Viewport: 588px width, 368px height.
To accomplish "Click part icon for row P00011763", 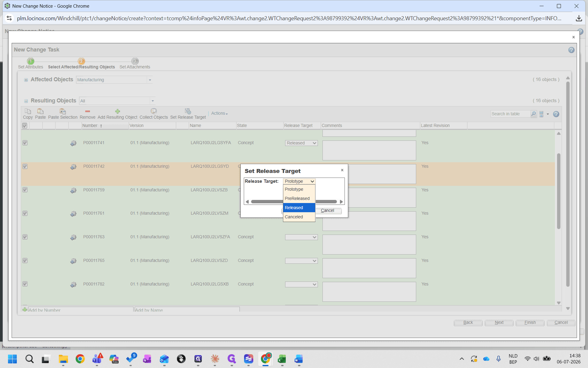I will click(73, 237).
